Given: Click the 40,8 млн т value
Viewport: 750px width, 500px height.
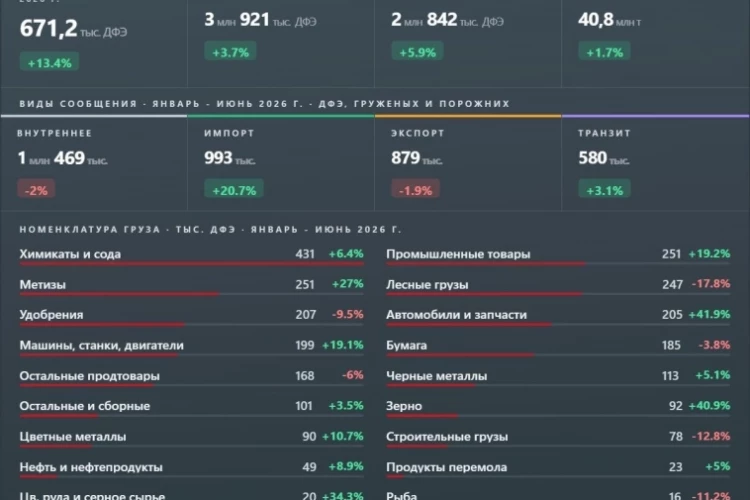Looking at the screenshot, I should (609, 20).
